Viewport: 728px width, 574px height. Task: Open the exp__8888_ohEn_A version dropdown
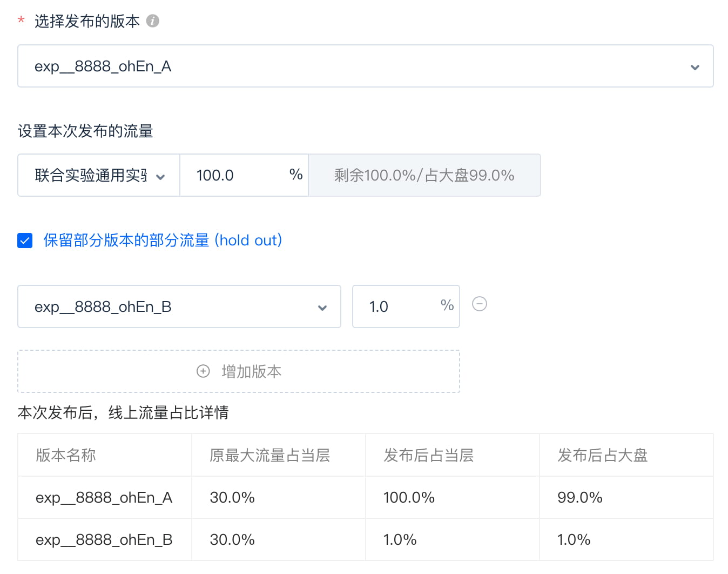point(366,66)
